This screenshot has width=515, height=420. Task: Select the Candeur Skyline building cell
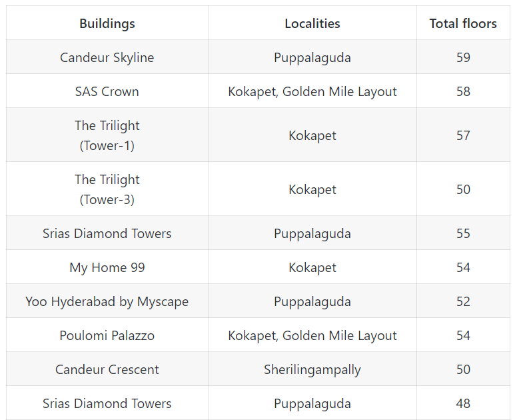(107, 57)
